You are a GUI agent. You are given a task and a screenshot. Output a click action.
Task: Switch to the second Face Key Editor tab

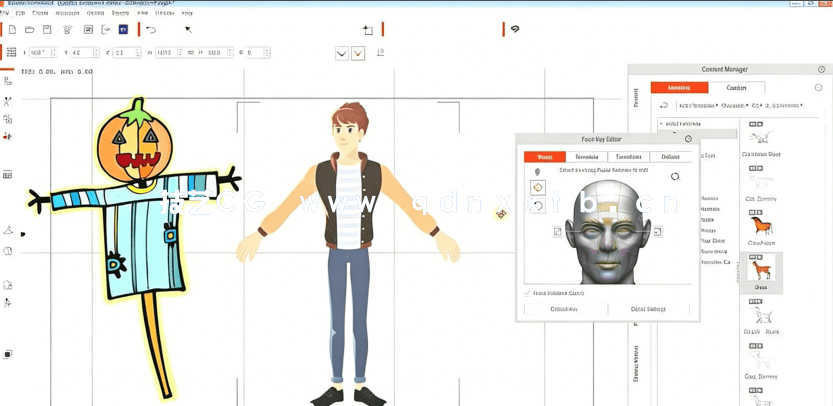coord(587,157)
